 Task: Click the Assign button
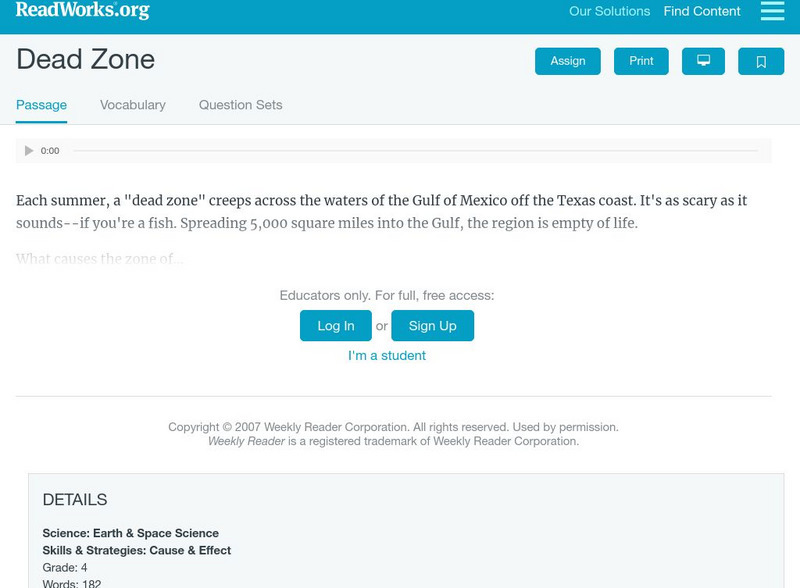point(567,61)
